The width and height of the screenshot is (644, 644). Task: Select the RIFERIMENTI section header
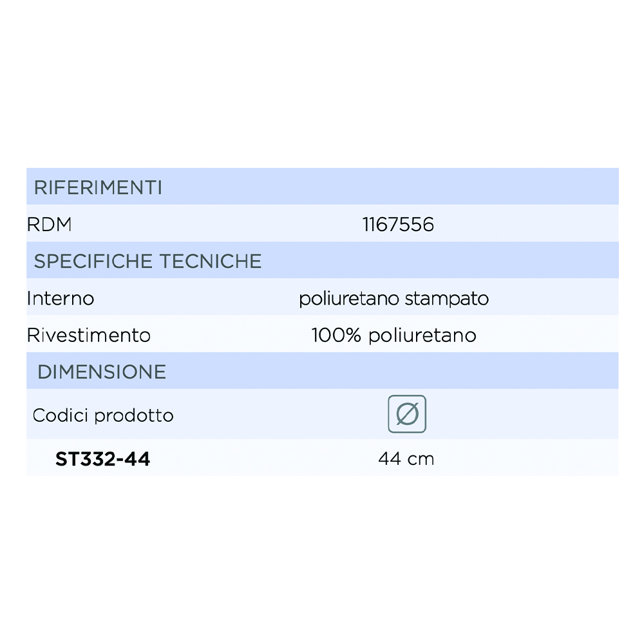98,187
